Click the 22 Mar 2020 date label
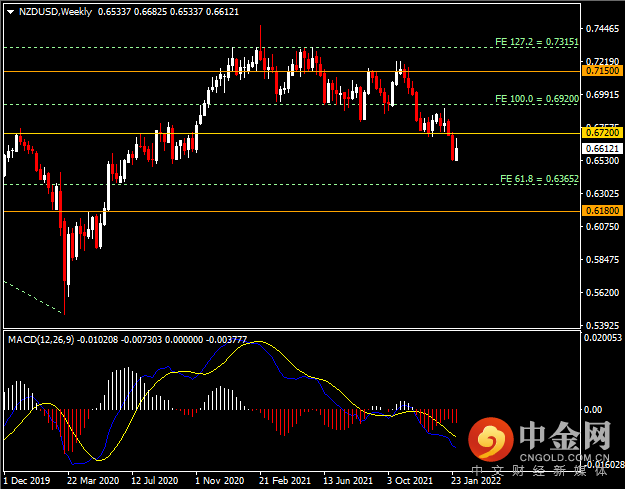The height and width of the screenshot is (489, 625). [x=92, y=481]
